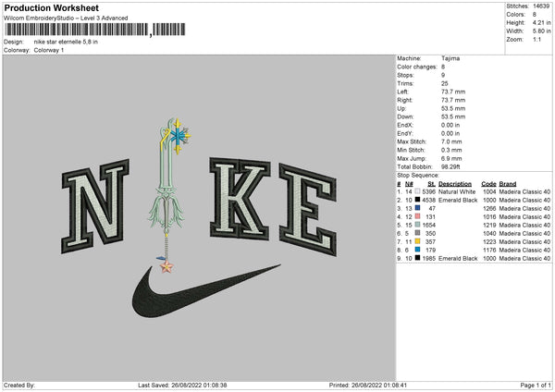
Task: Click the Stops value '9'
Action: [x=443, y=75]
